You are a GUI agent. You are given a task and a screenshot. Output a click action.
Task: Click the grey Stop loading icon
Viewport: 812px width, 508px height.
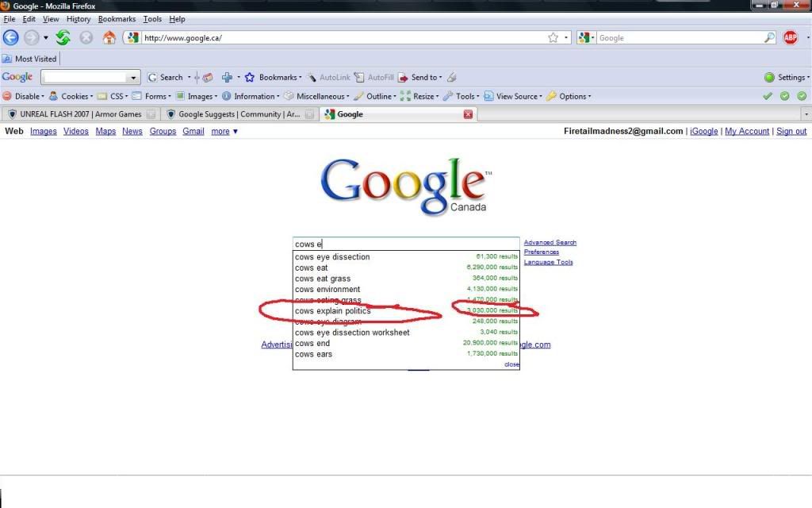pos(86,38)
